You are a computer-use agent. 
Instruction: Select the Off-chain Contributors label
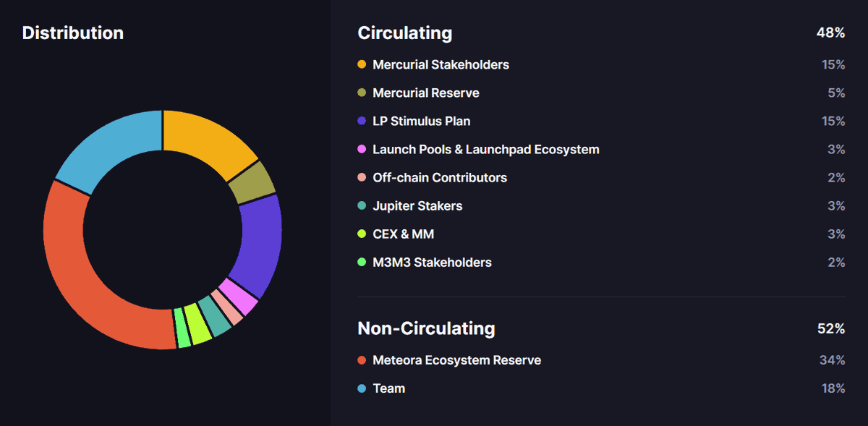439,178
